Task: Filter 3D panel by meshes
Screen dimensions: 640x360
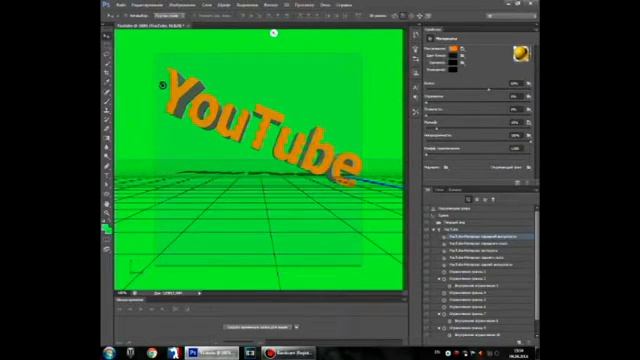Action: coord(477,200)
